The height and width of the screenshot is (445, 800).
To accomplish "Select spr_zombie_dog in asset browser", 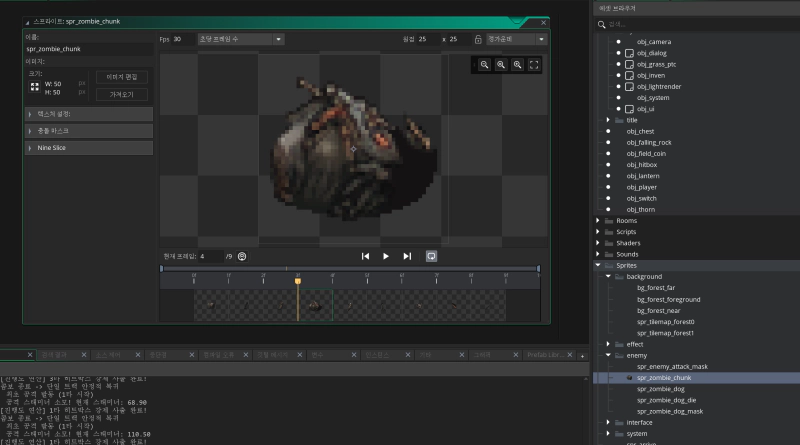I will (x=661, y=389).
